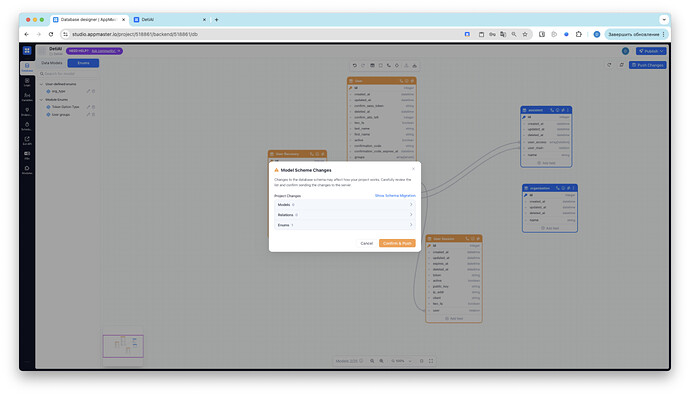
Task: Expand the Enums changes row
Action: [345, 225]
